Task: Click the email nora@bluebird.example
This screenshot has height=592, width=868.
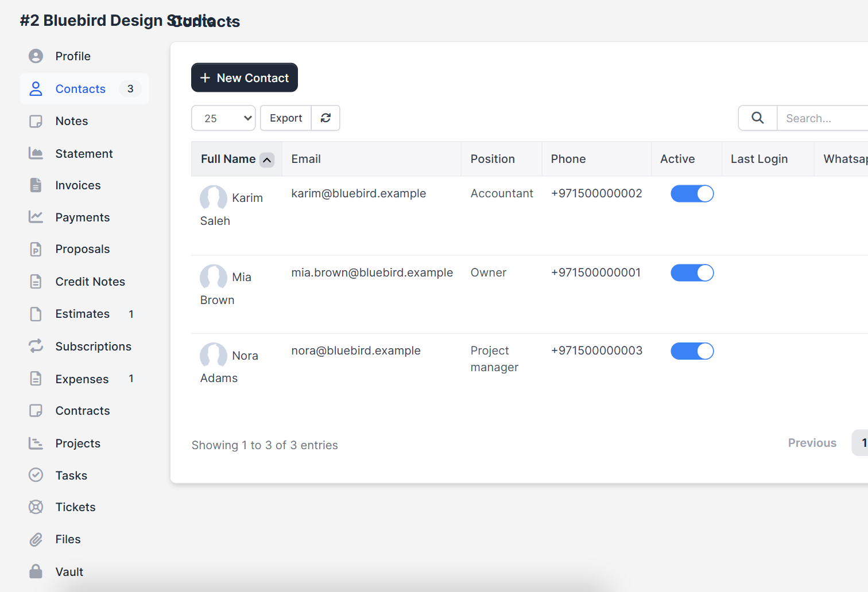Action: pyautogui.click(x=356, y=350)
